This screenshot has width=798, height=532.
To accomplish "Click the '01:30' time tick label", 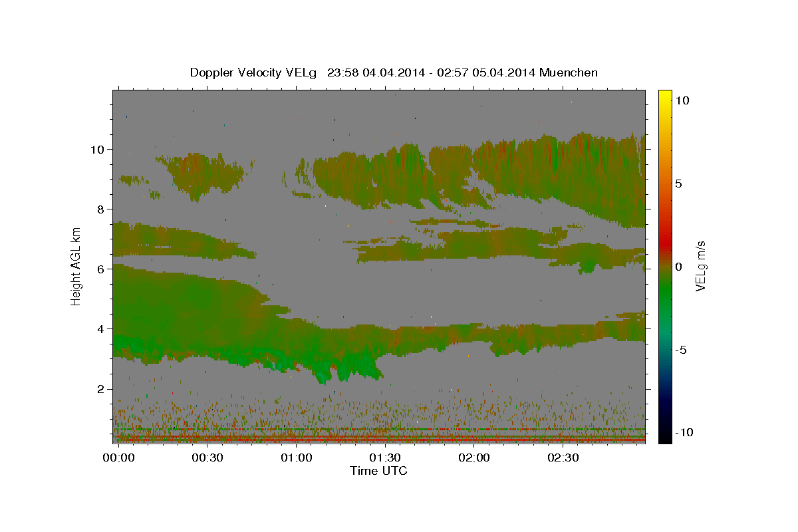I will click(385, 459).
